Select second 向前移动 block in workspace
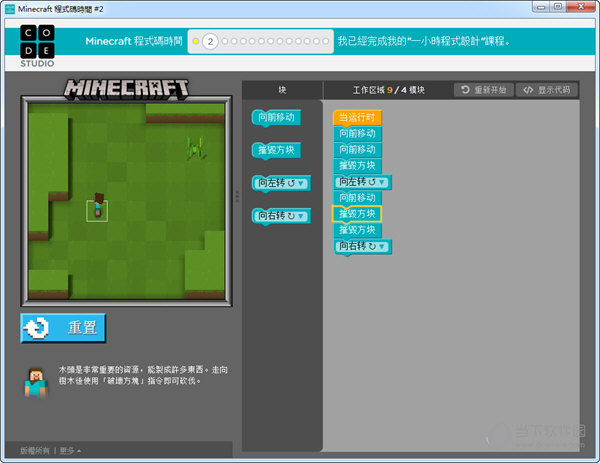This screenshot has width=600, height=463. pyautogui.click(x=357, y=150)
